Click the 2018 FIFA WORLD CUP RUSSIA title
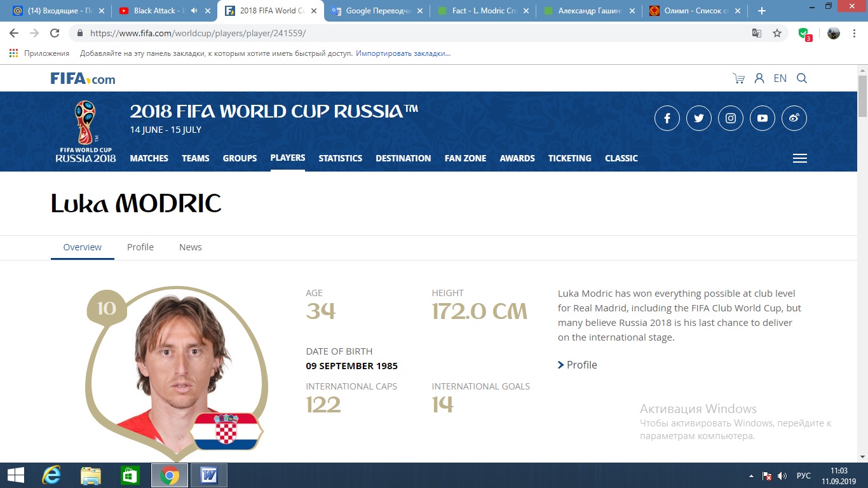Viewport: 868px width, 488px height. [x=274, y=111]
